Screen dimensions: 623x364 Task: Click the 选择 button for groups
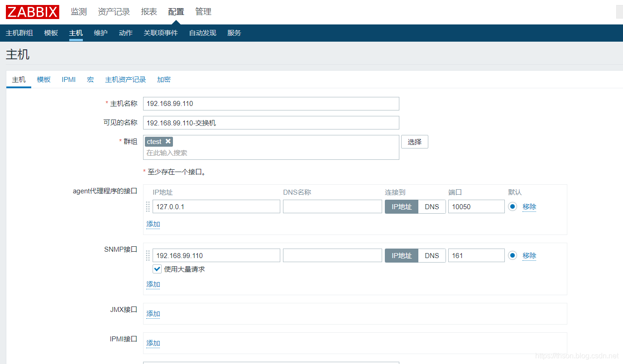415,142
